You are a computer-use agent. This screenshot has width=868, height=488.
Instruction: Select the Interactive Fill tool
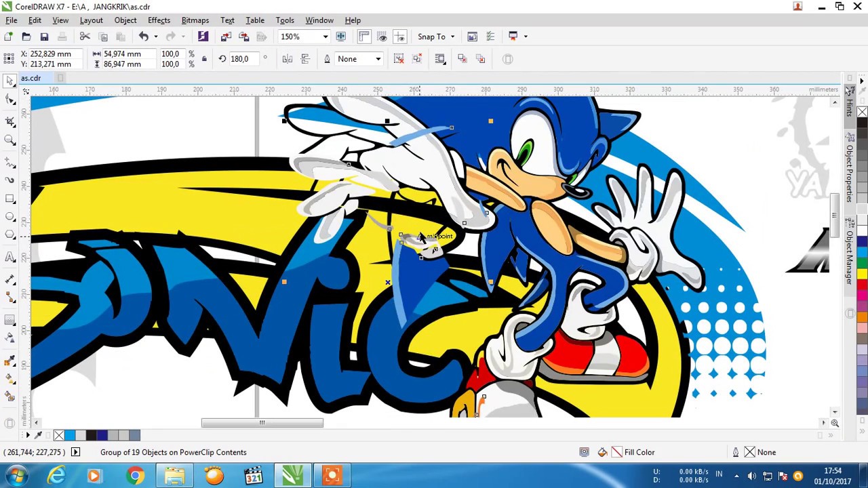click(10, 378)
